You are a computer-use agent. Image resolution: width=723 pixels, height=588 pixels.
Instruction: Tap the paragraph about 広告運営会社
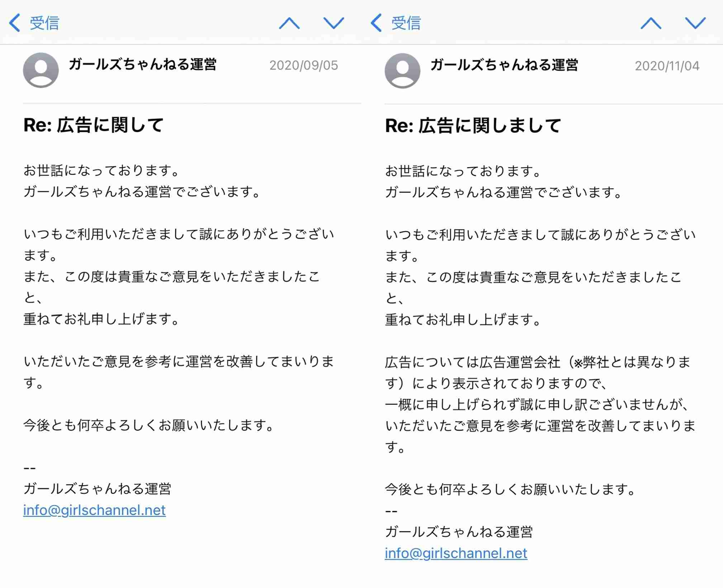click(x=540, y=404)
